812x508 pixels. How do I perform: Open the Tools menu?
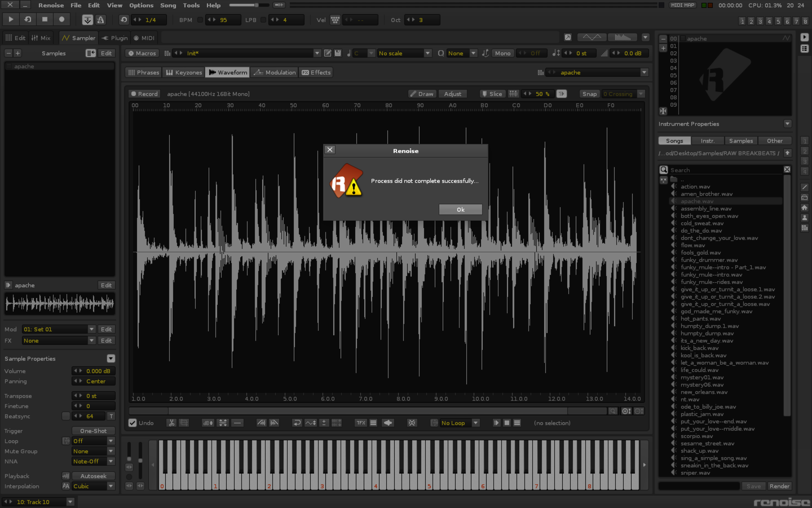[x=191, y=5]
